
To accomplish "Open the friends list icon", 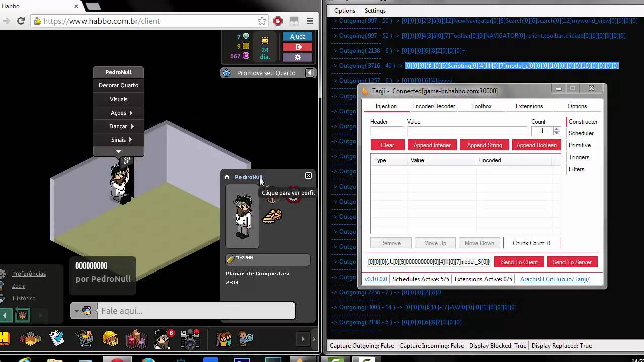I will (224, 339).
